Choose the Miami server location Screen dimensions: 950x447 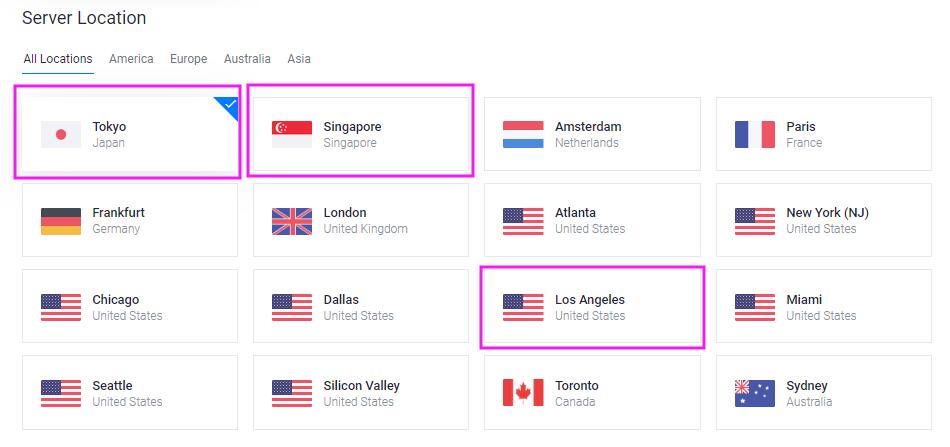click(x=823, y=307)
